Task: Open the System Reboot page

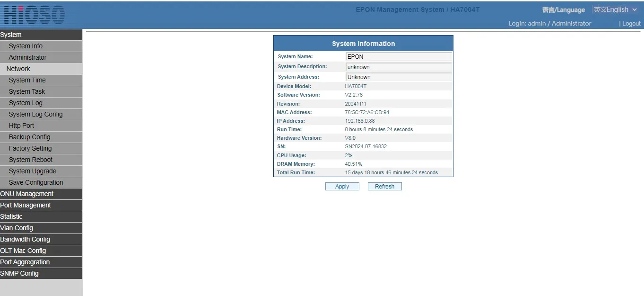Action: pyautogui.click(x=31, y=160)
